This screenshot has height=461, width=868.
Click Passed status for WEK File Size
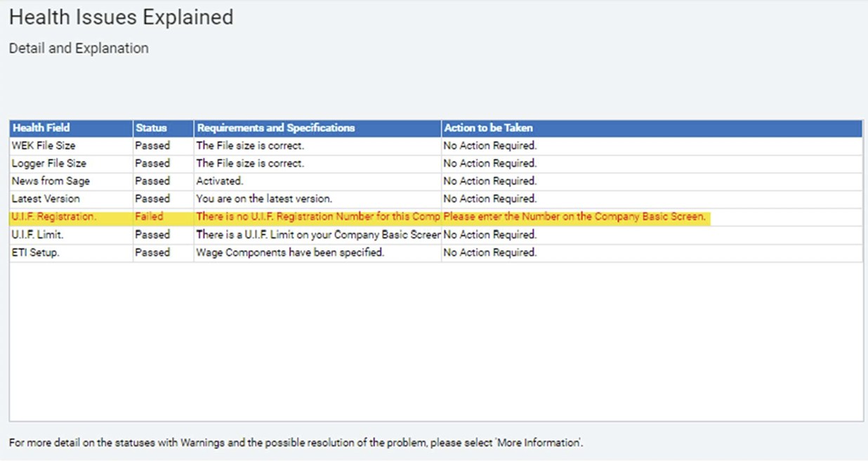point(152,145)
